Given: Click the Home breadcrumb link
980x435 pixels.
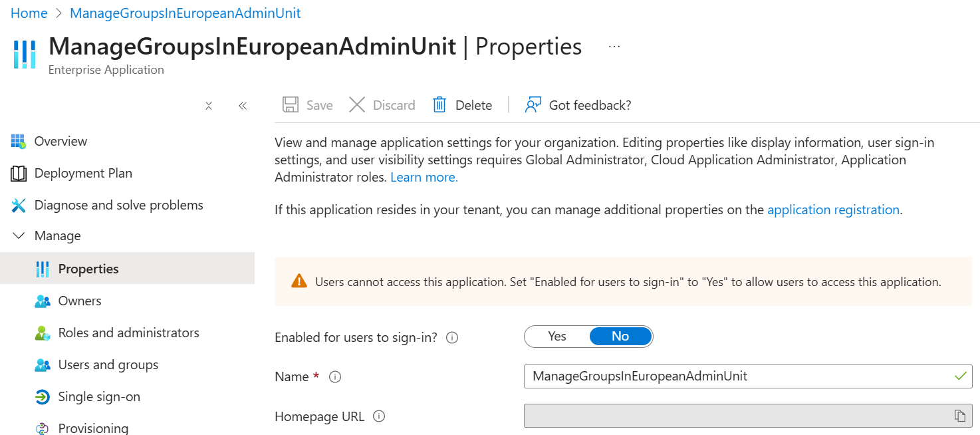Looking at the screenshot, I should pos(29,13).
